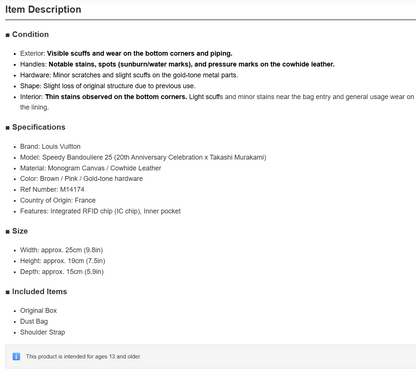
Task: Click the Interior thin stains line
Action: pos(217,102)
